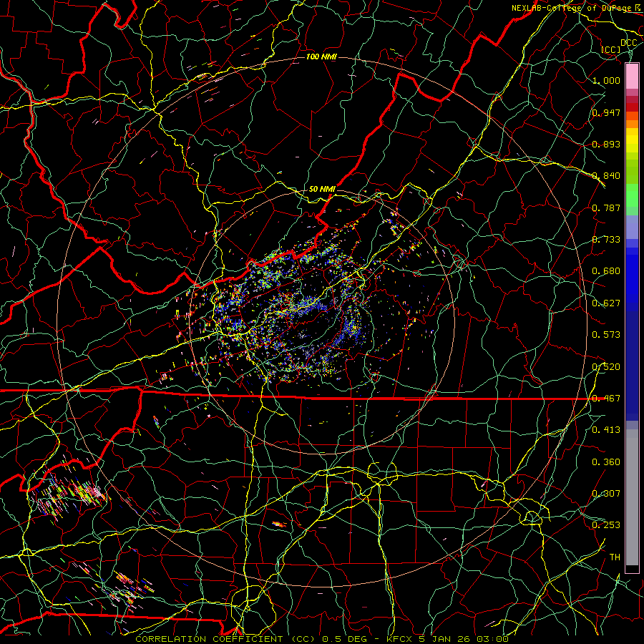Select the 0.840 scale label
The width and height of the screenshot is (644, 644).
tap(606, 176)
